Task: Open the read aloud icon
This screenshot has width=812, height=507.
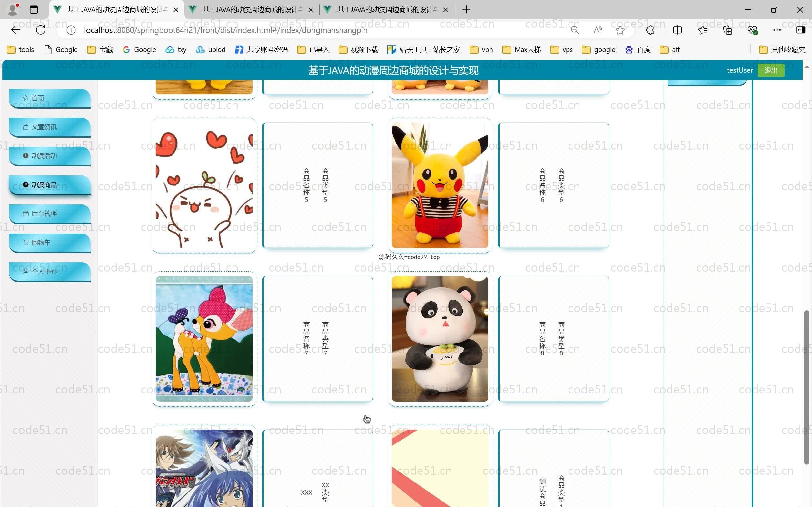Action: (x=598, y=30)
